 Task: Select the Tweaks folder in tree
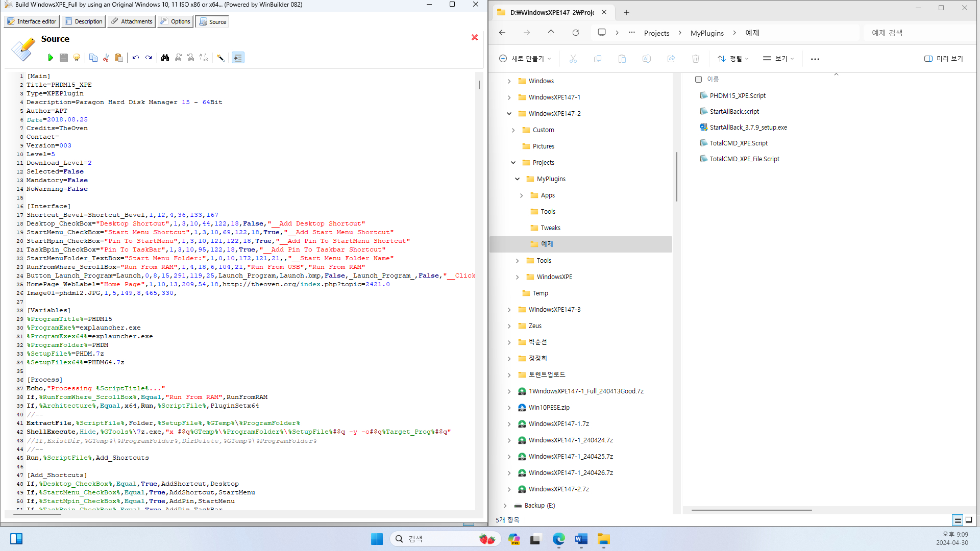pos(550,228)
